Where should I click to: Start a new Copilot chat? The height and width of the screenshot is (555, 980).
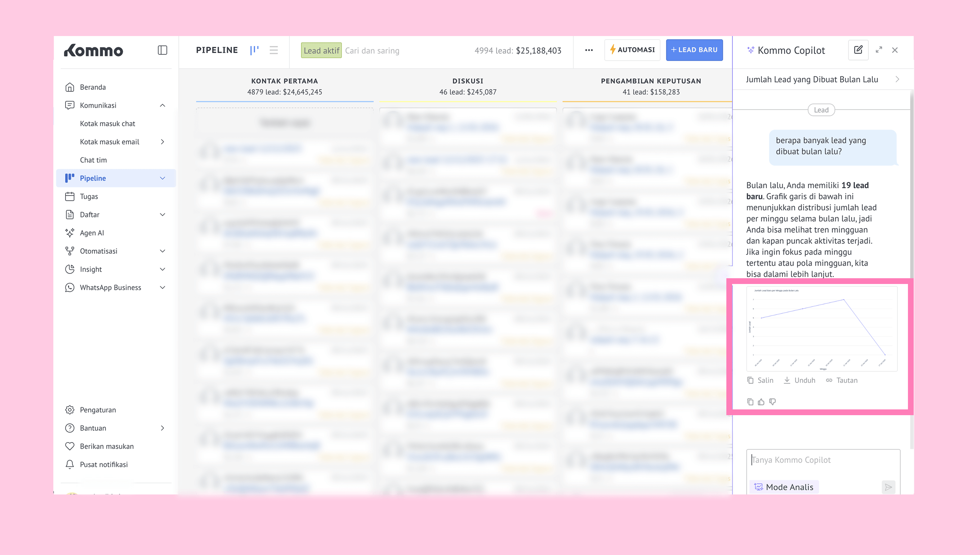click(x=858, y=50)
